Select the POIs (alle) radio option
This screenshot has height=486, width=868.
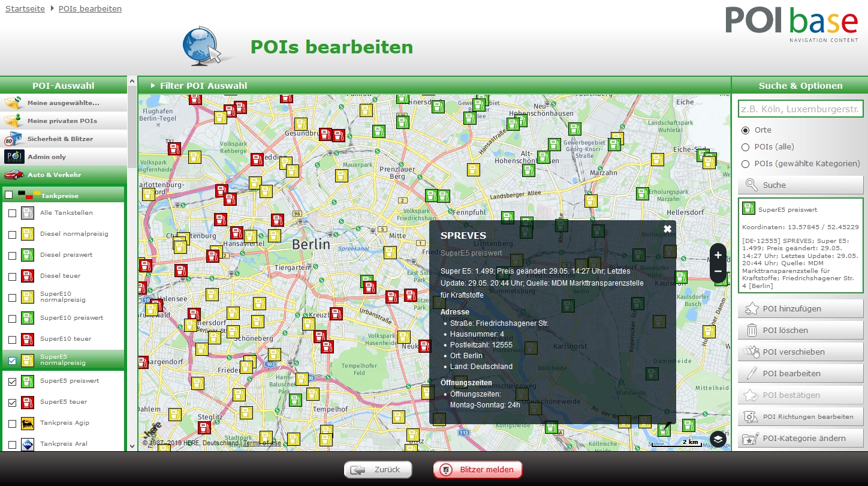[x=746, y=147]
